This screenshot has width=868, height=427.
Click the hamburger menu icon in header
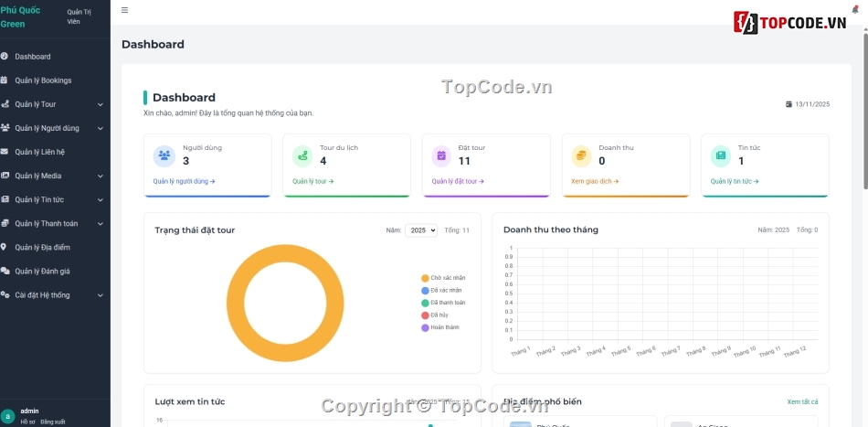pyautogui.click(x=124, y=10)
